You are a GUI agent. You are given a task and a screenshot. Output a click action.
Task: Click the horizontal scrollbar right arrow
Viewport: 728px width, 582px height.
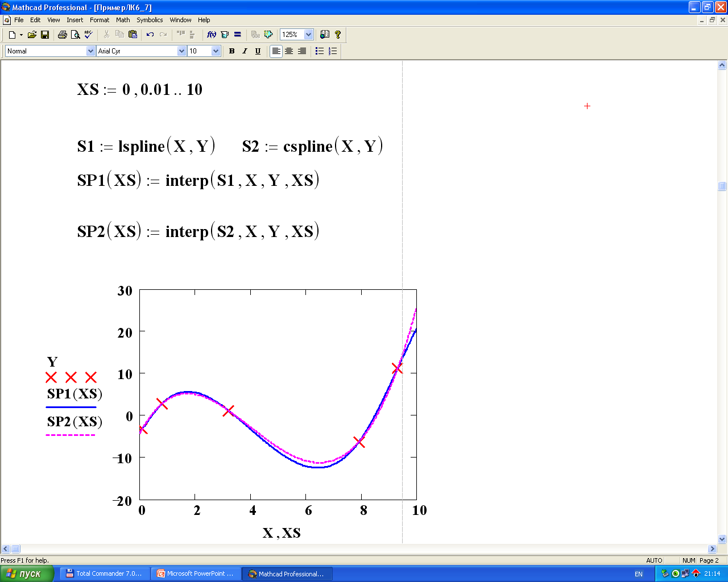click(712, 549)
